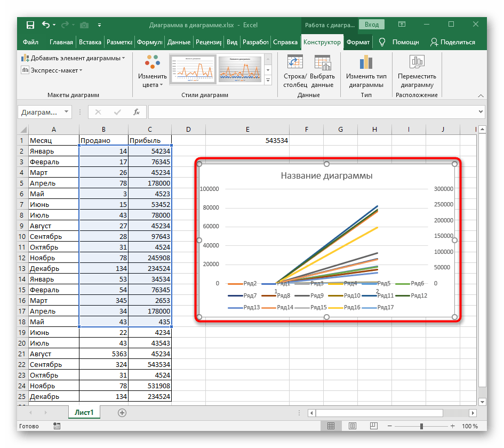This screenshot has height=448, width=504.
Task: Click the Insert Function fx icon
Action: pos(137,112)
